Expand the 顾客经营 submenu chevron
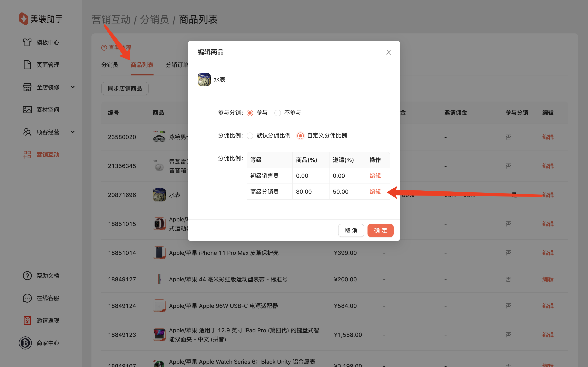Viewport: 588px width, 367px height. click(x=73, y=132)
